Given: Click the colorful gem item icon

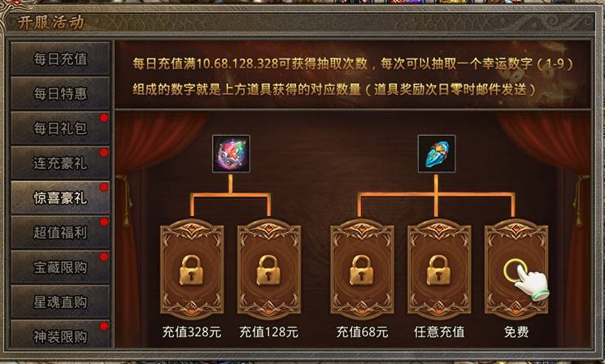Looking at the screenshot, I should [x=231, y=154].
